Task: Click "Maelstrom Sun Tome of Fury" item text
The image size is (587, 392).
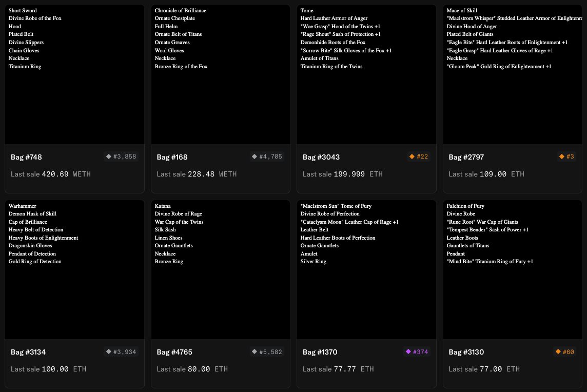Action: point(336,206)
